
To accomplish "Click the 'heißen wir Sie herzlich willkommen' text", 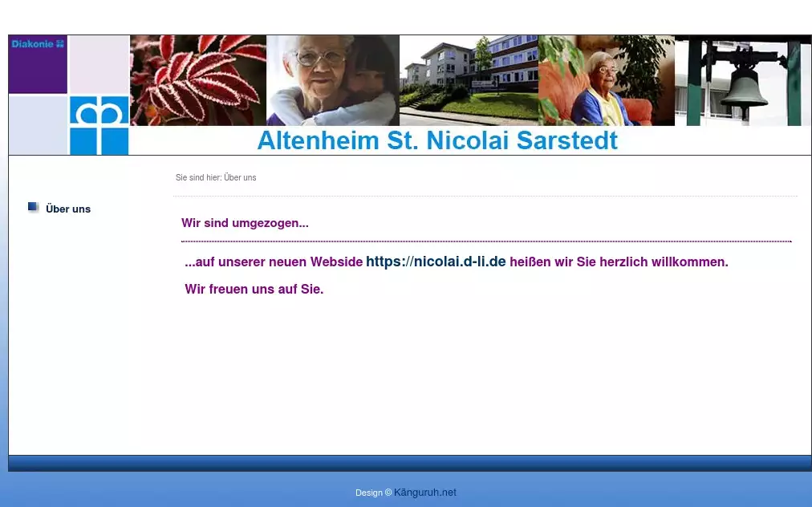I will tap(619, 262).
